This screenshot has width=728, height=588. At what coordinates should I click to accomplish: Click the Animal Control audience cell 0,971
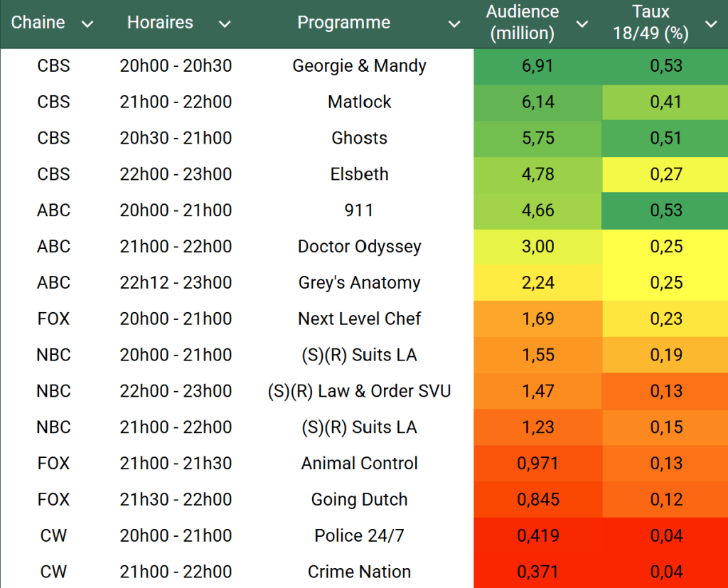[537, 464]
